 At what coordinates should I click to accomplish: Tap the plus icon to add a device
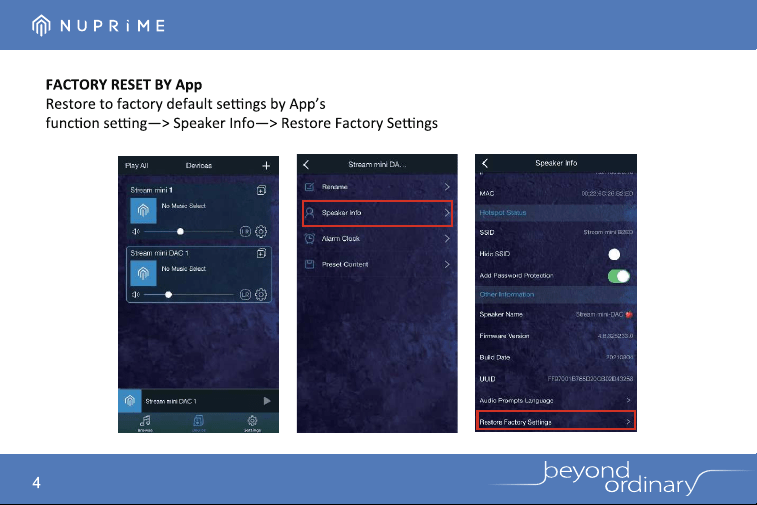266,166
